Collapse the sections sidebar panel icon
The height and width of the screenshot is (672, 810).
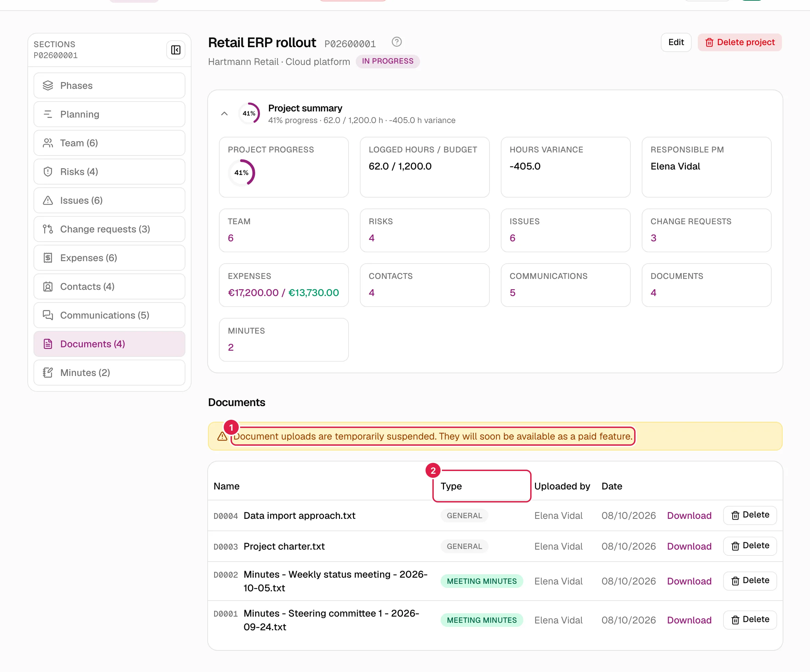pos(175,50)
